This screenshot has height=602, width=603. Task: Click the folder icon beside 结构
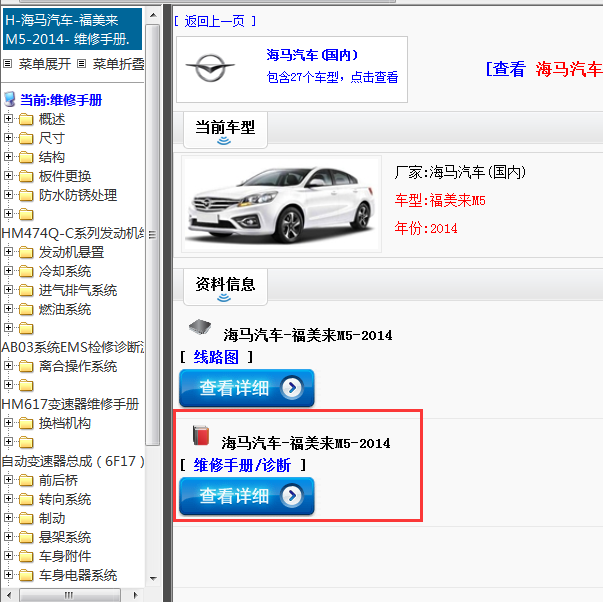point(26,157)
